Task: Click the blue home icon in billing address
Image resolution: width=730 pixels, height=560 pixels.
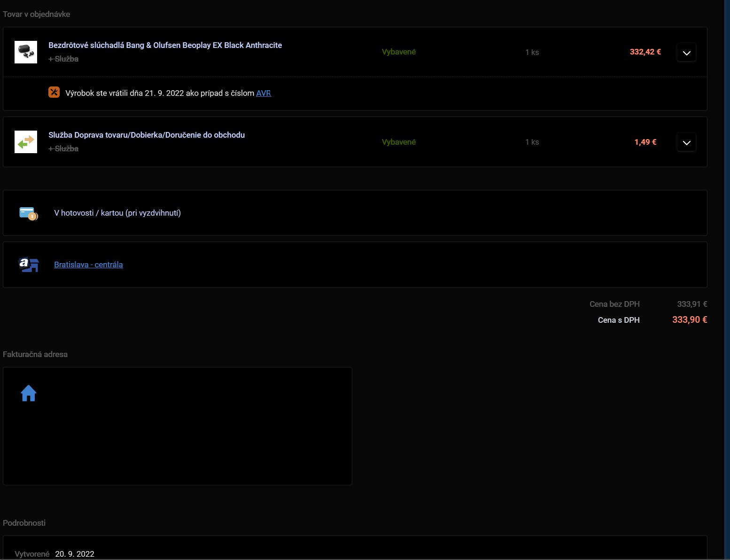Action: [29, 393]
